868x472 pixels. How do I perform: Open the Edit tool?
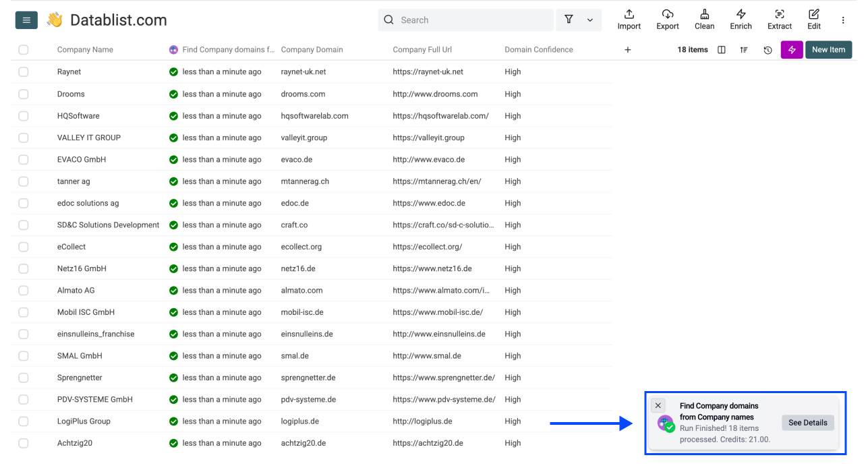814,20
